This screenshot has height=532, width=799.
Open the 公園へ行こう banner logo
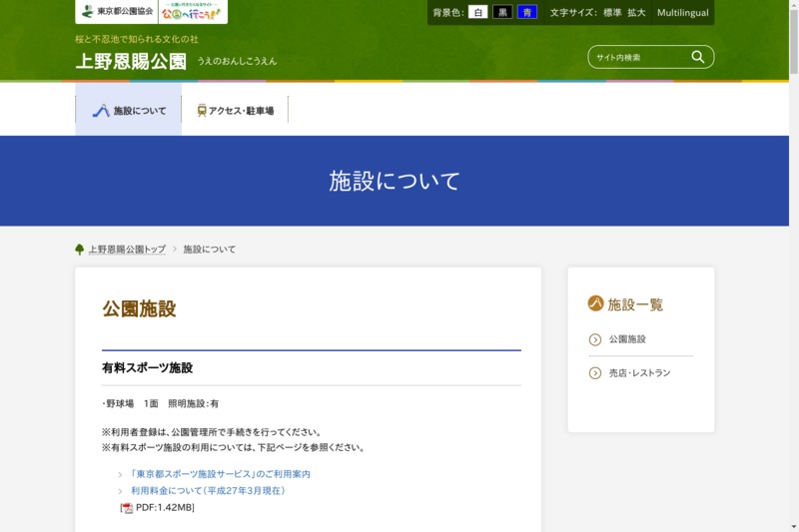193,12
